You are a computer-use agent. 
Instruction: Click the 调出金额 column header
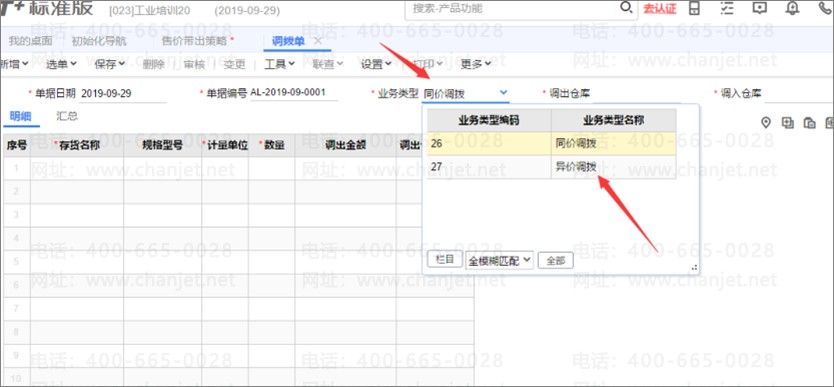[346, 146]
